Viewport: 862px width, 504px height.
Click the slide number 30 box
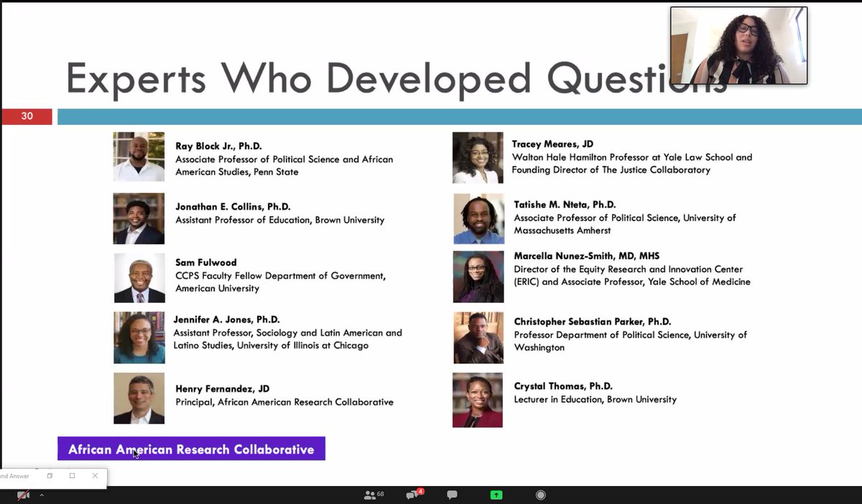click(27, 116)
